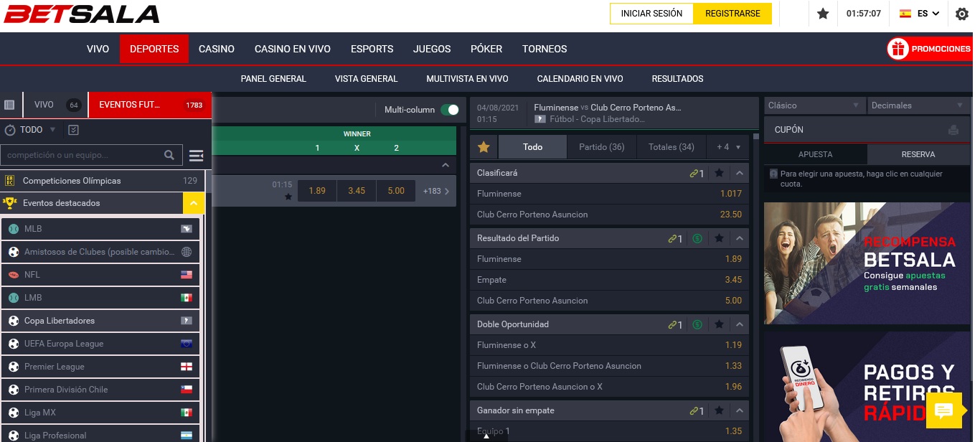Click the INICIAR SESIÓN button
Image resolution: width=980 pixels, height=442 pixels.
coord(651,14)
